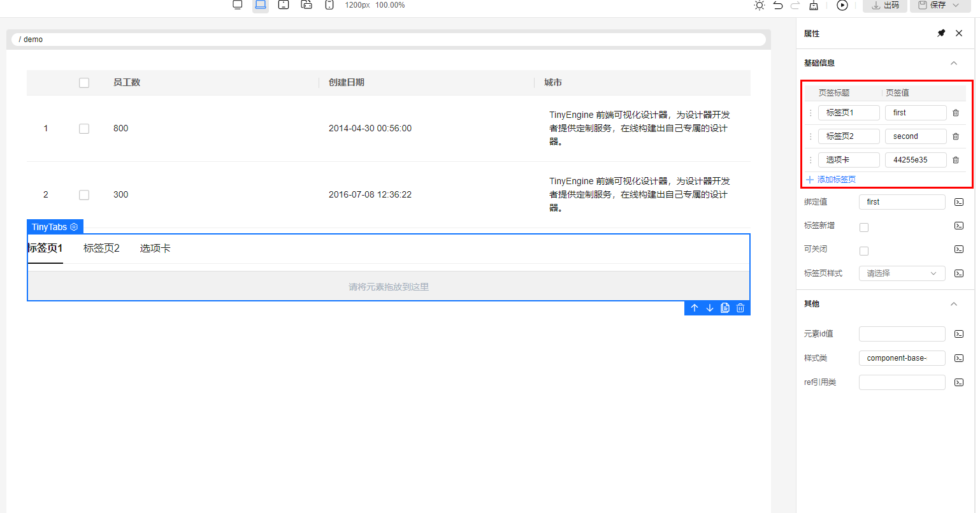This screenshot has width=980, height=513.
Task: Open code binding for 样式类
Action: click(959, 358)
